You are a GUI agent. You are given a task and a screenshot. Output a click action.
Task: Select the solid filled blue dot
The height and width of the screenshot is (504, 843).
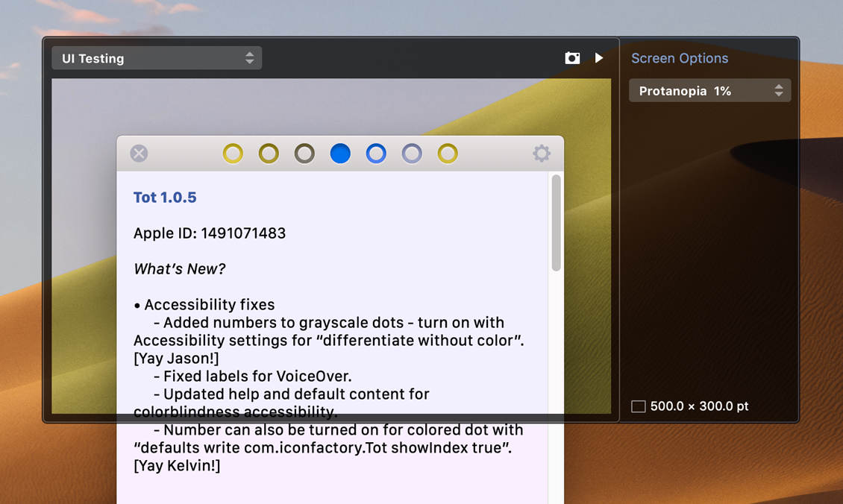pos(340,154)
